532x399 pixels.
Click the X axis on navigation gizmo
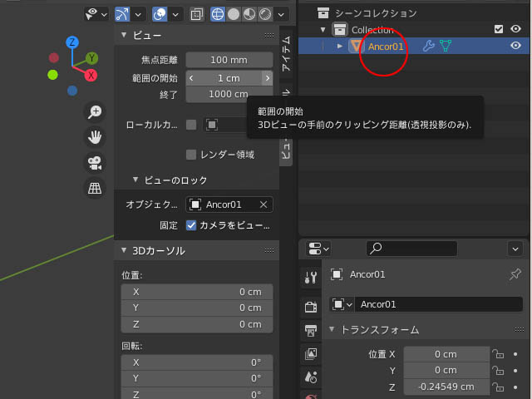[x=91, y=75]
